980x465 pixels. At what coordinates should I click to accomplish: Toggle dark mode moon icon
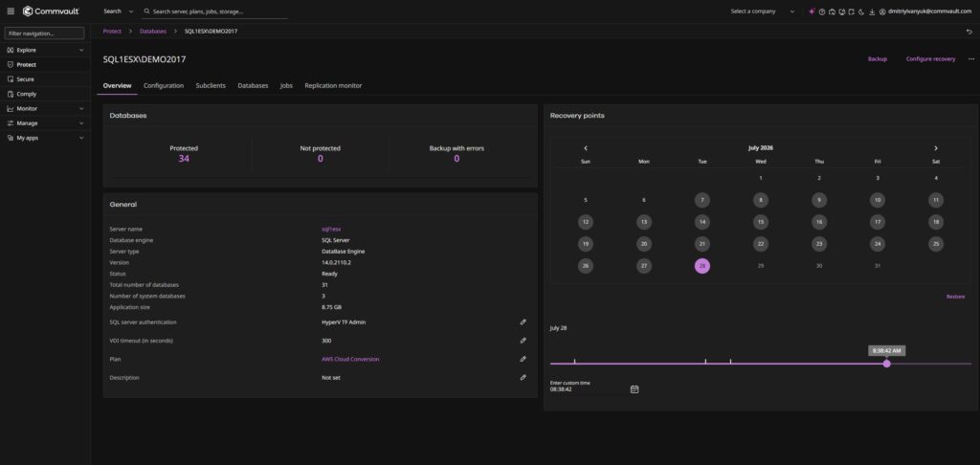click(861, 11)
